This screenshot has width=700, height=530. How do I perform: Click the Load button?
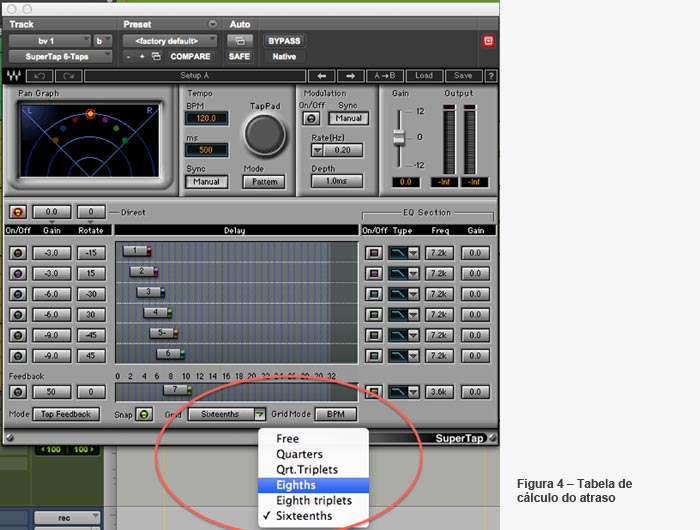click(424, 76)
